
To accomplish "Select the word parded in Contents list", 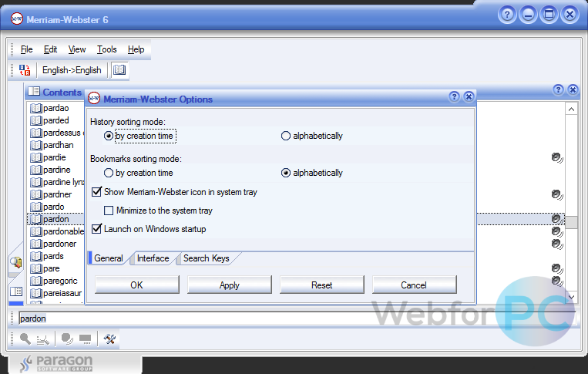I will click(x=56, y=120).
